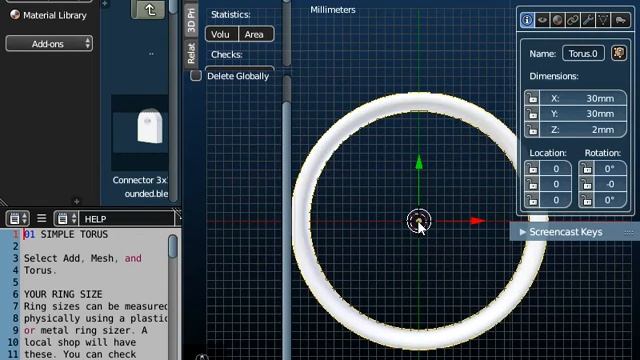Select the chain-link relations tab icon
This screenshot has width=640, height=360.
click(x=573, y=20)
